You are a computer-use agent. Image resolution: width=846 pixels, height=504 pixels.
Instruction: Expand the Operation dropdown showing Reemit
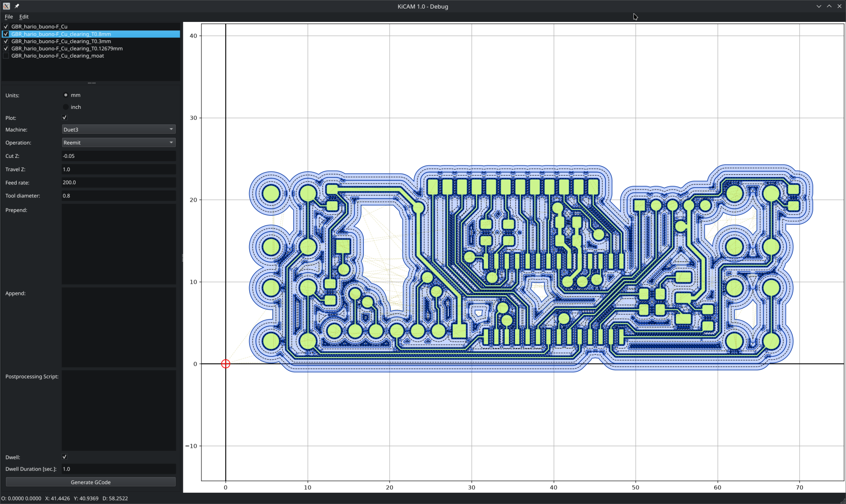pyautogui.click(x=119, y=143)
